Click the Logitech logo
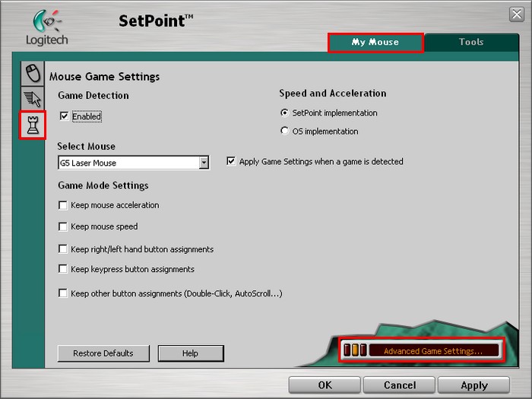Viewport: 532px width, 399px height. pos(47,28)
